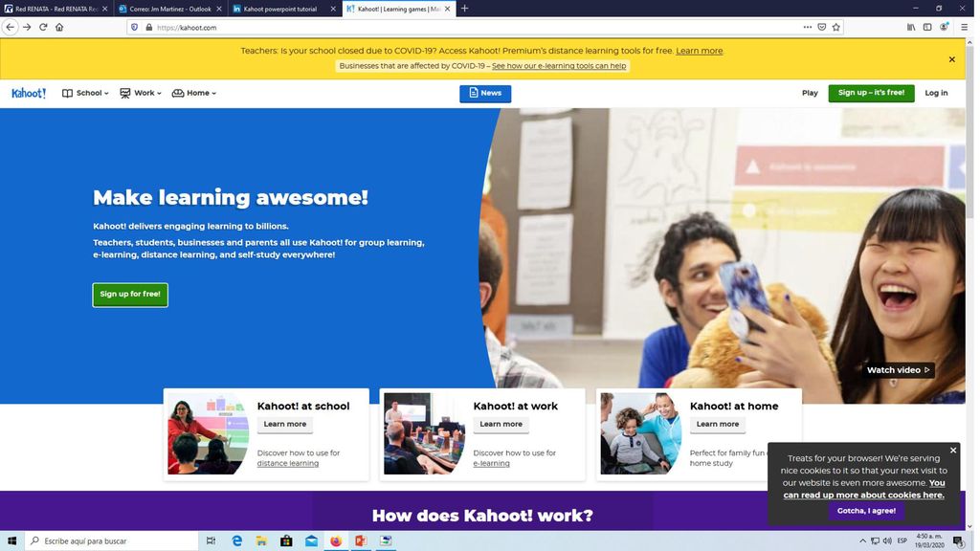Click the tracking protection shield icon
980x551 pixels.
click(134, 28)
